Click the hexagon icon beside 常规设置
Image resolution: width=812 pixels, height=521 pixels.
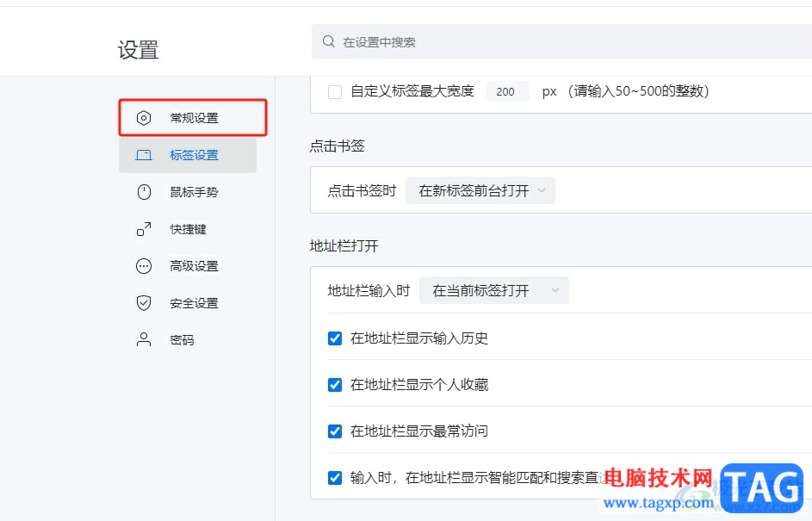[144, 118]
